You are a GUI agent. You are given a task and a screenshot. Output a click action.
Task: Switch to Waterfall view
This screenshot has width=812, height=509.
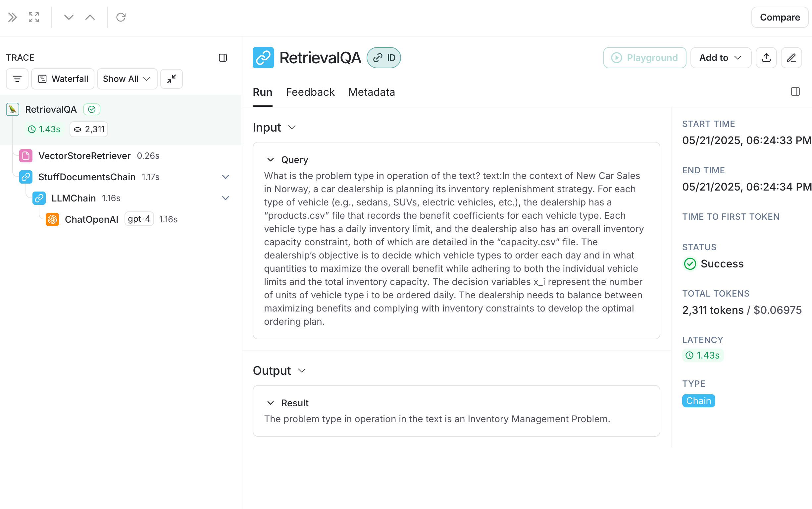63,79
